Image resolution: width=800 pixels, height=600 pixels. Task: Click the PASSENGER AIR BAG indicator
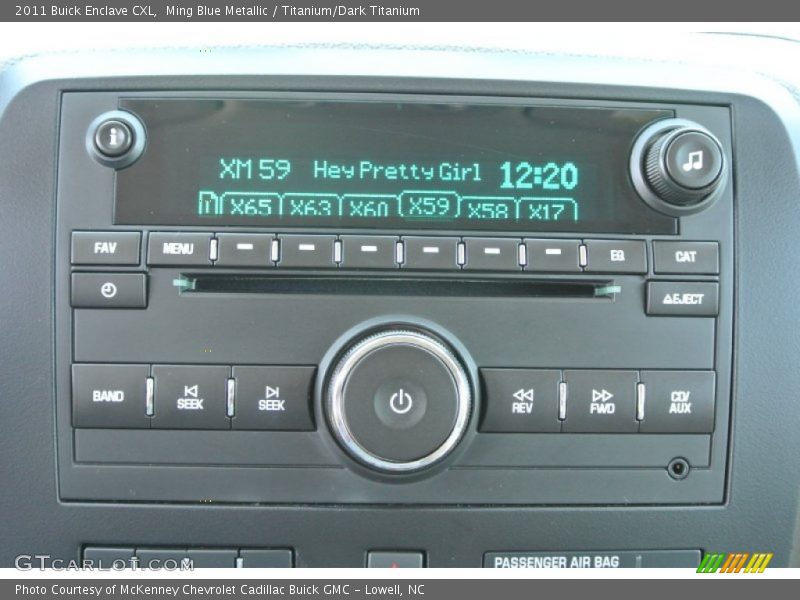click(x=556, y=562)
